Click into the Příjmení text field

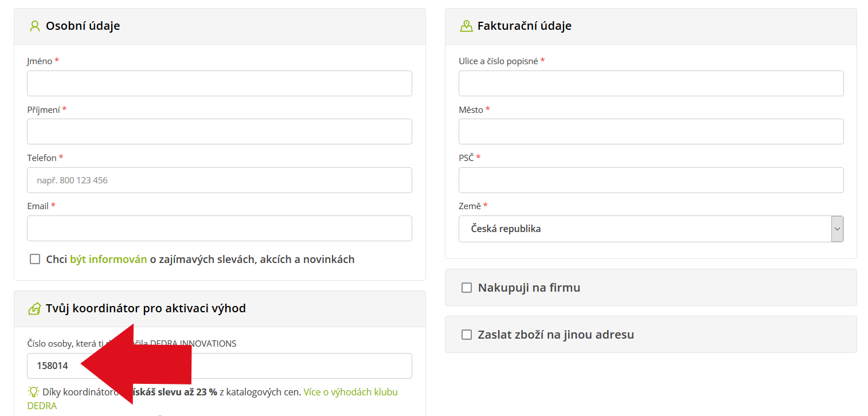click(219, 131)
